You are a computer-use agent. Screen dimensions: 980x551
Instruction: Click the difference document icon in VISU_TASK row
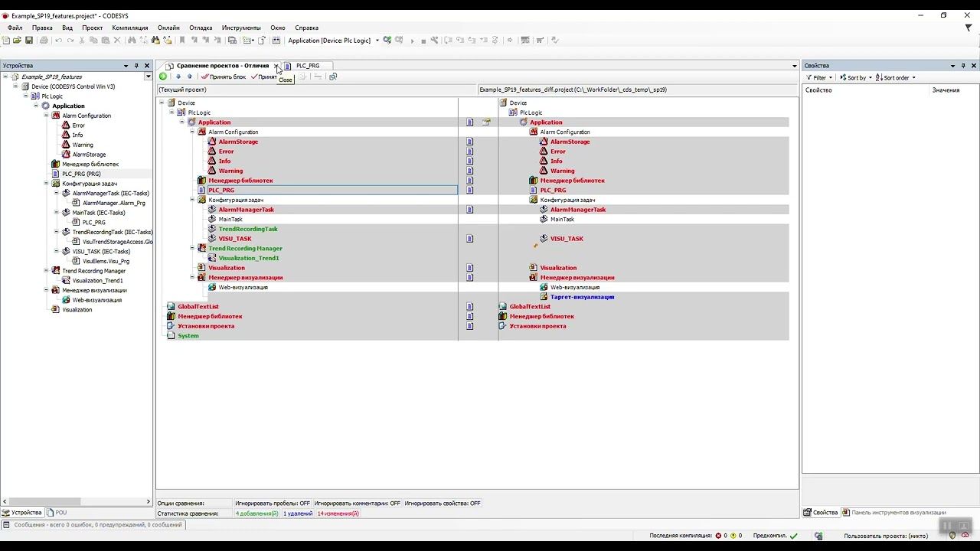[x=470, y=239]
